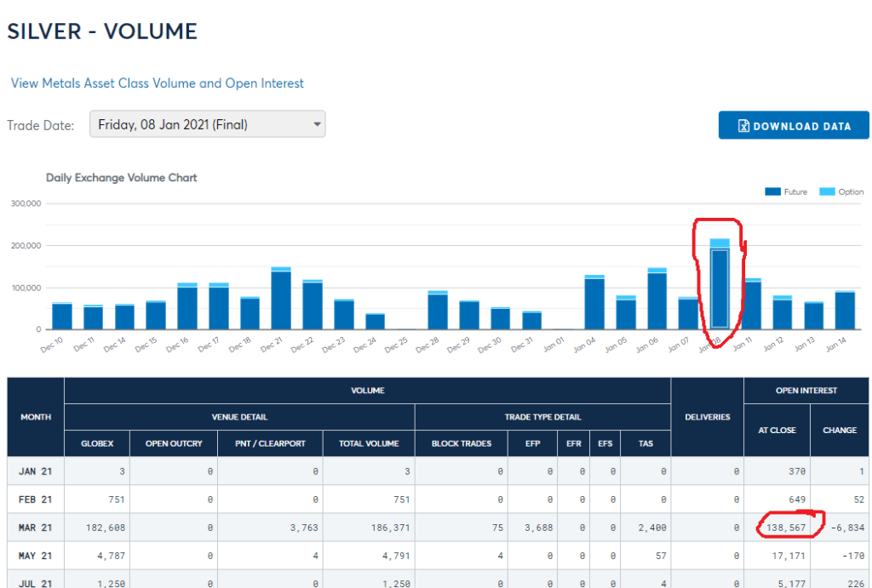
Task: Click the Jan 08 volume bar
Action: (720, 288)
